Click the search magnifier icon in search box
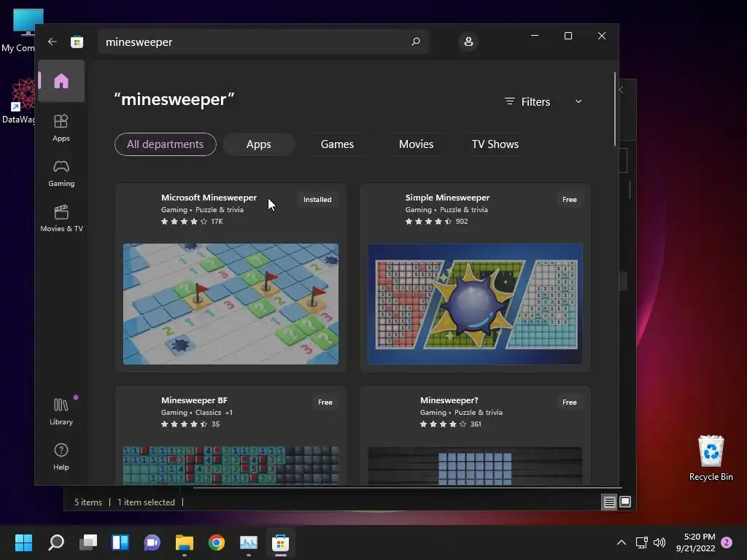The height and width of the screenshot is (560, 747). tap(415, 42)
